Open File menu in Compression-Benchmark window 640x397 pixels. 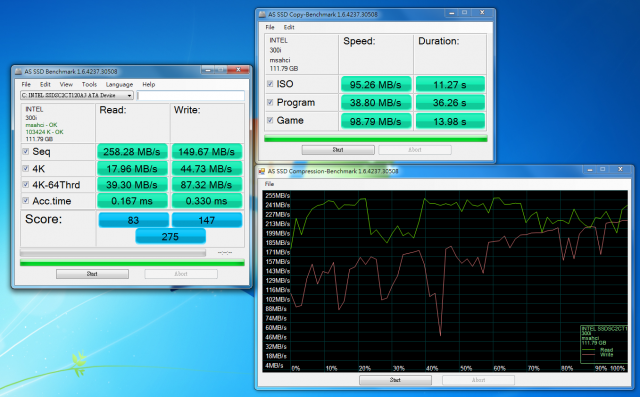coord(269,184)
